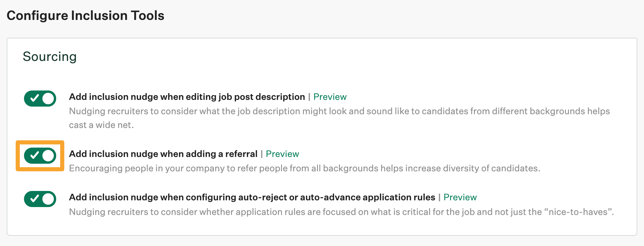
Task: Click "Add inclusion nudge when editing job post description" label
Action: tap(187, 97)
